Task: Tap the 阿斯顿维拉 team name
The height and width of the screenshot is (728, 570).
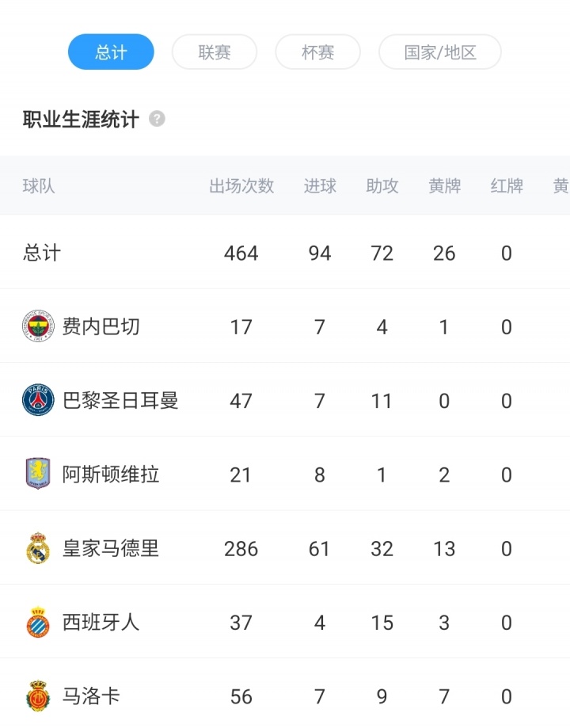Action: (x=111, y=475)
